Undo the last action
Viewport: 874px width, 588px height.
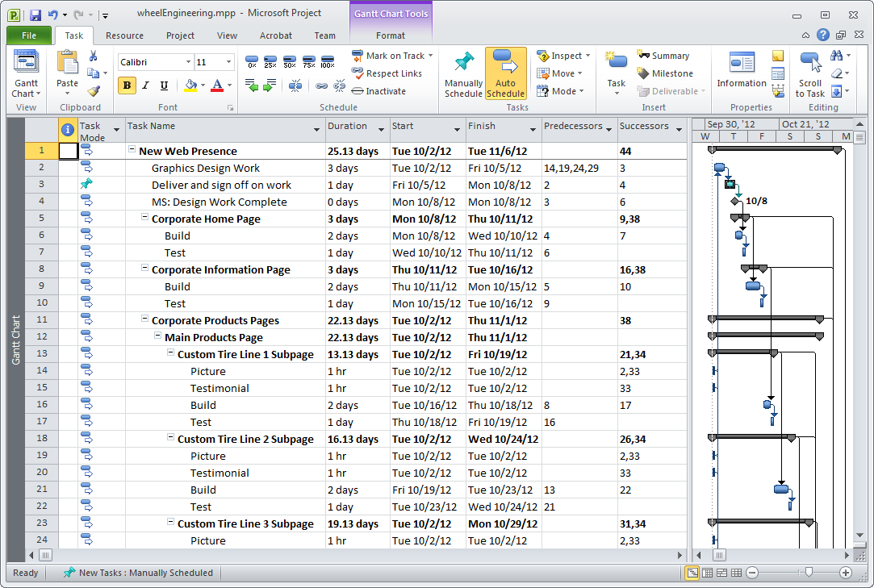click(53, 15)
